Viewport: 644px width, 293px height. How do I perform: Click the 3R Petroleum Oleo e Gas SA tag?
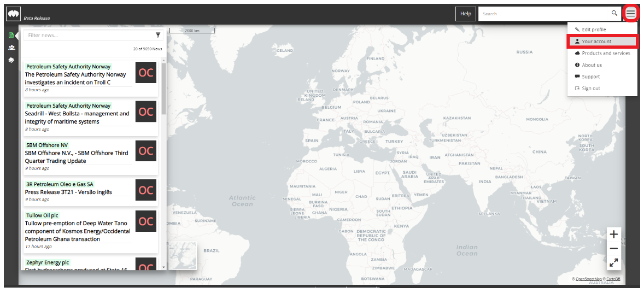(x=60, y=184)
